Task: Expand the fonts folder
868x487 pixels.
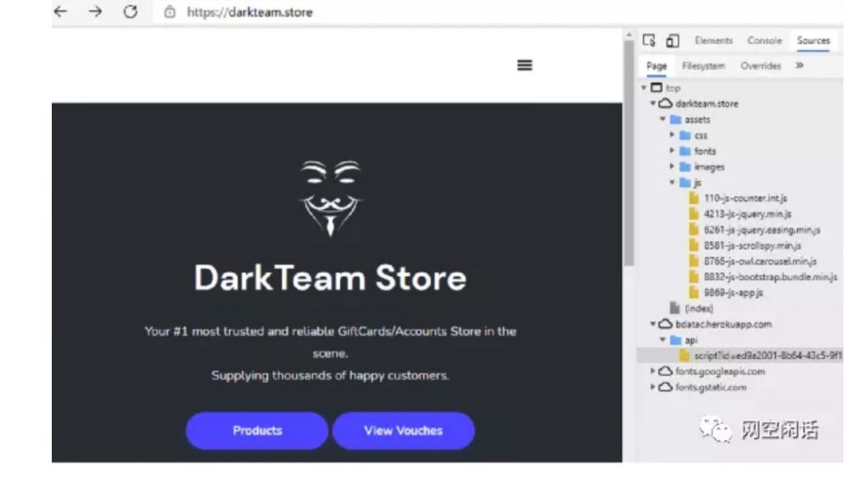Action: [672, 150]
